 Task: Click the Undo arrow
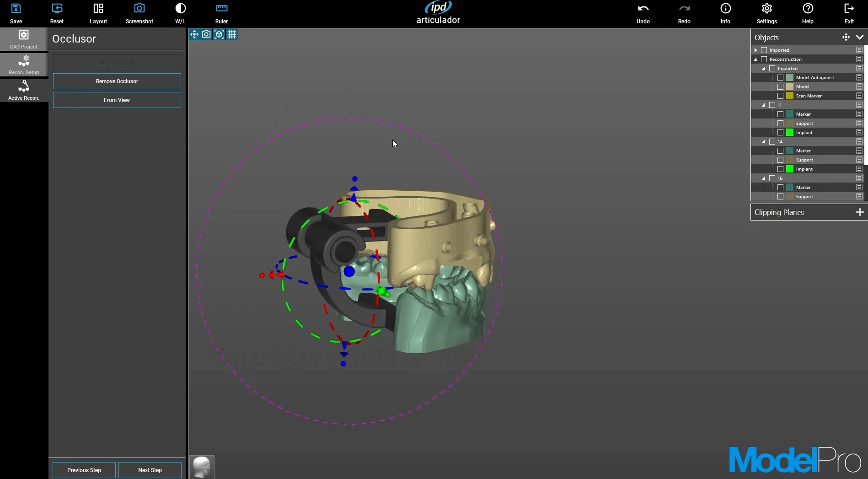[643, 9]
